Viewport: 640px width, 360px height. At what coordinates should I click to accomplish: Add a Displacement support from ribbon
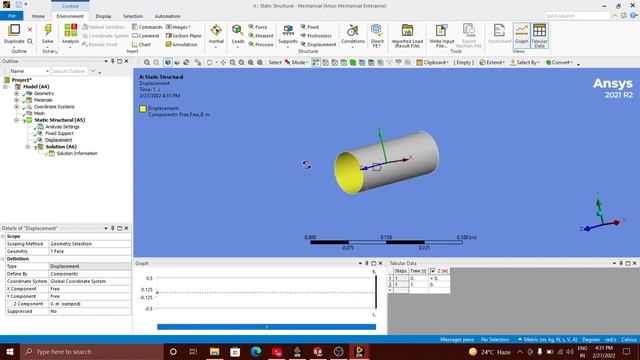pyautogui.click(x=318, y=44)
